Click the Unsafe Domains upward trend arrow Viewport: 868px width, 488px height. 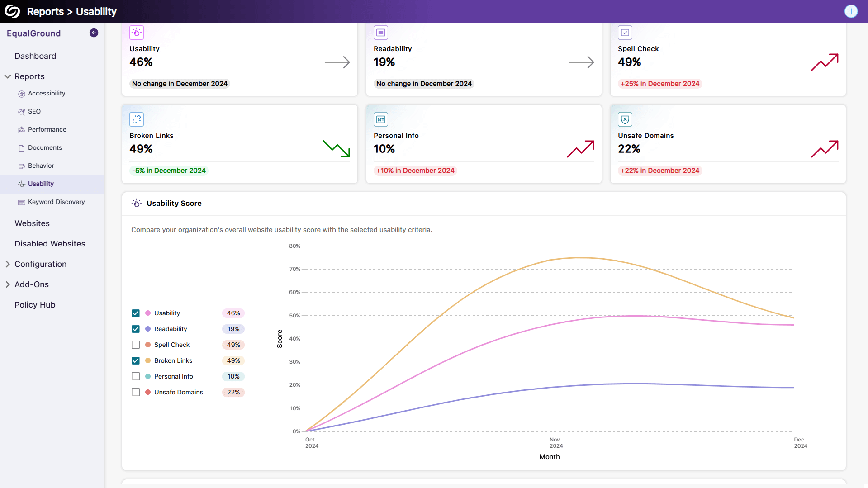tap(825, 149)
